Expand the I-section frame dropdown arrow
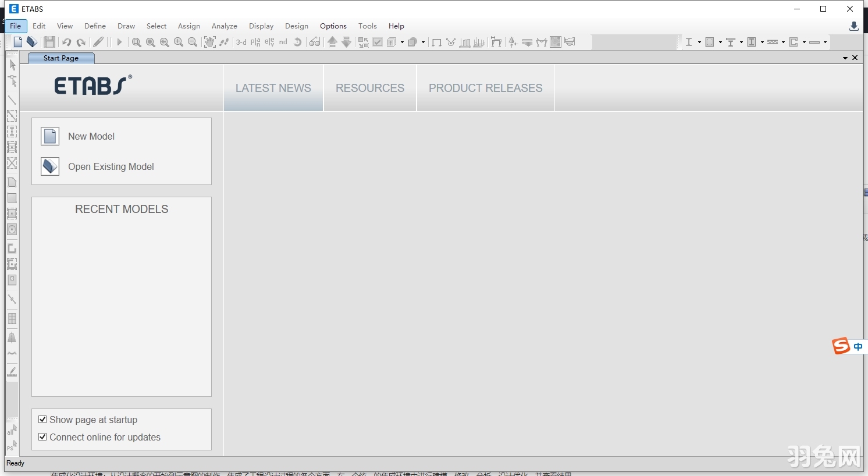Image resolution: width=868 pixels, height=476 pixels. coord(699,42)
